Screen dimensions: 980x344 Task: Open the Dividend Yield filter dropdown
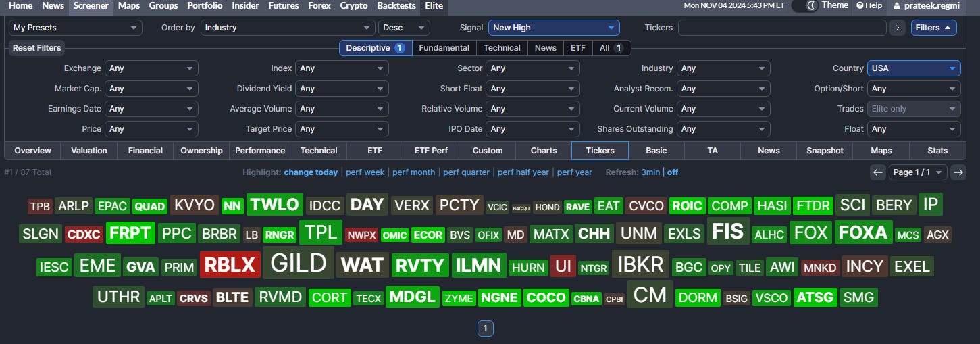[x=342, y=89]
